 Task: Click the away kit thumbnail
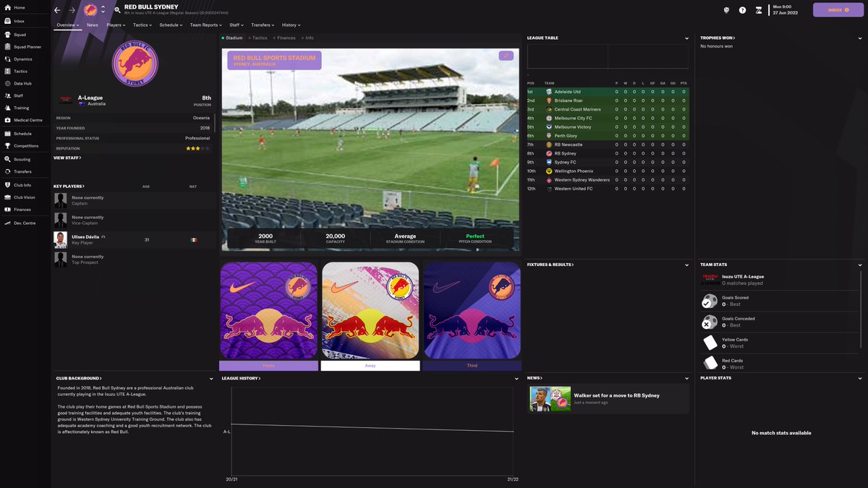pyautogui.click(x=370, y=310)
